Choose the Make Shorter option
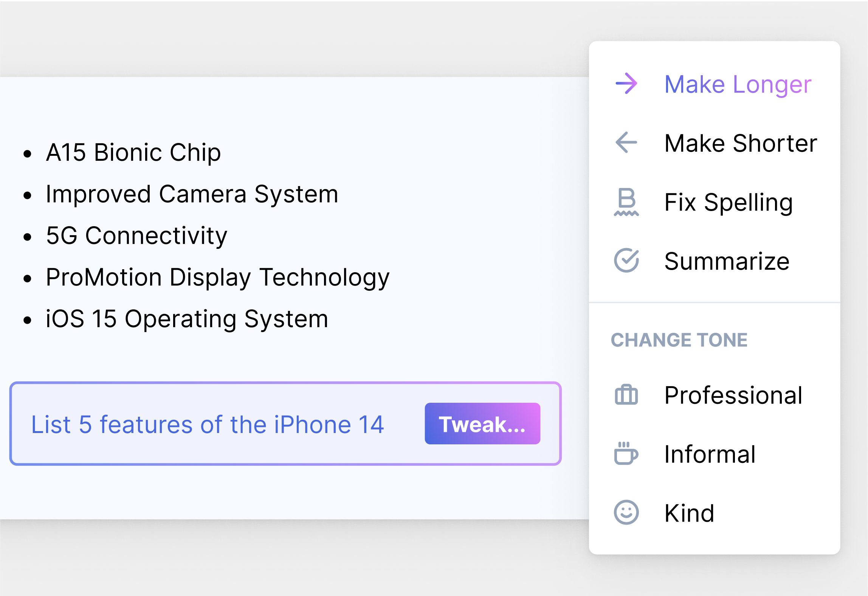Image resolution: width=868 pixels, height=596 pixels. point(714,143)
